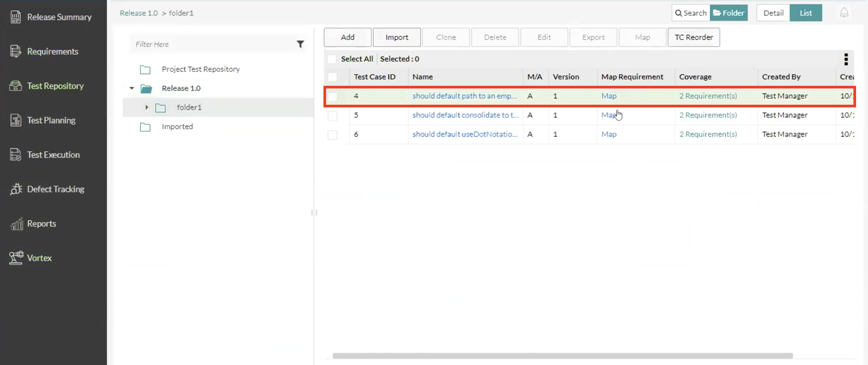
Task: Click the M/A column header
Action: pos(535,77)
